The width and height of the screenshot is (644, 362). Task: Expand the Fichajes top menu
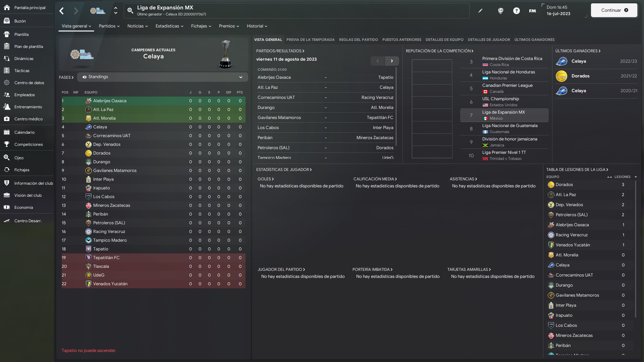(201, 26)
